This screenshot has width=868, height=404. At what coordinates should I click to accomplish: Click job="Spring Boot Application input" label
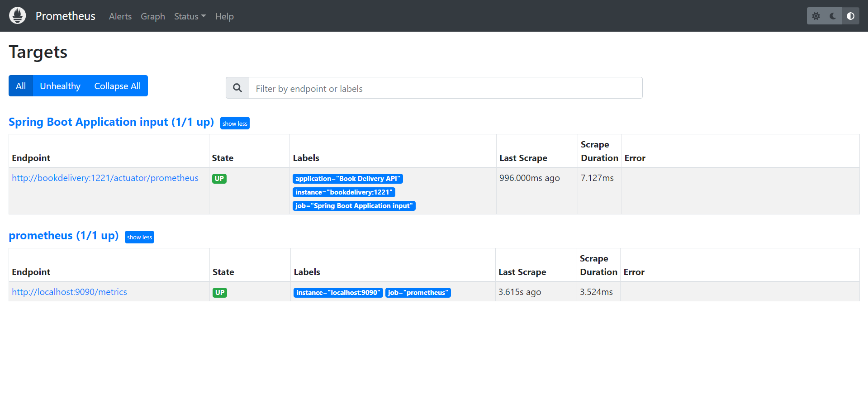click(x=354, y=206)
